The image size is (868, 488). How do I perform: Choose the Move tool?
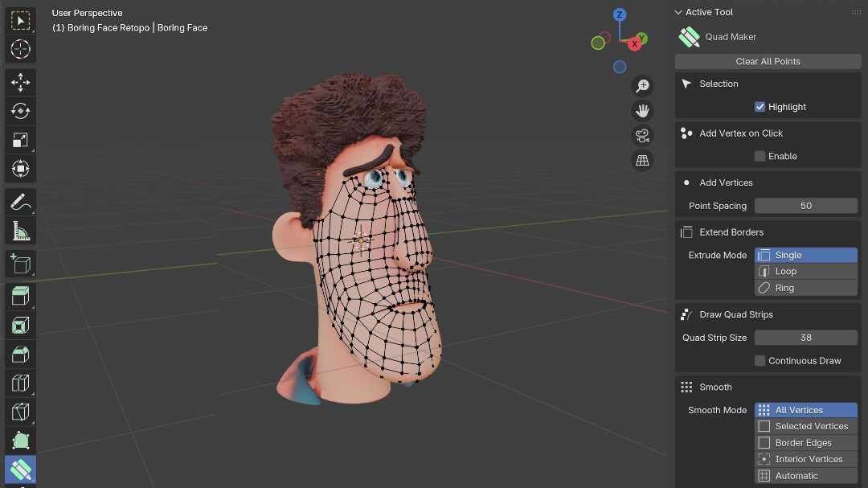tap(20, 83)
